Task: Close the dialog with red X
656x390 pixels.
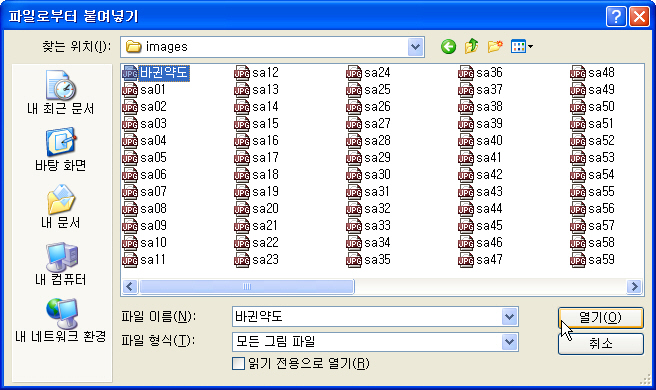Action: click(x=640, y=17)
